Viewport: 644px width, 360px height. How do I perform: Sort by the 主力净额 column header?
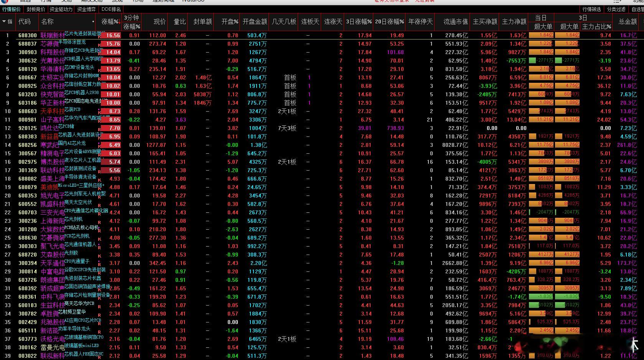(x=514, y=22)
